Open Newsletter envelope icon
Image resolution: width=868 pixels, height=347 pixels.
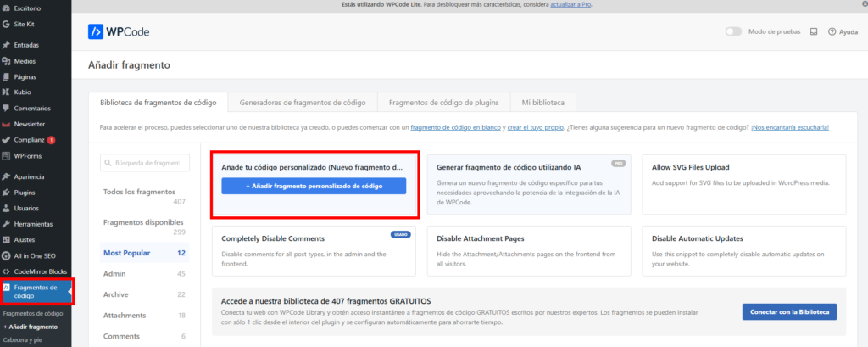[x=6, y=124]
